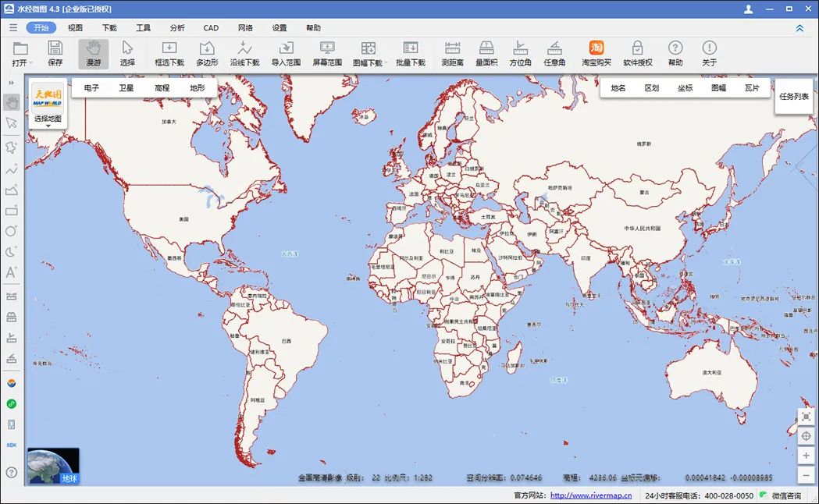Collapse the ribbon with double chevron
This screenshot has width=819, height=504.
pyautogui.click(x=799, y=28)
